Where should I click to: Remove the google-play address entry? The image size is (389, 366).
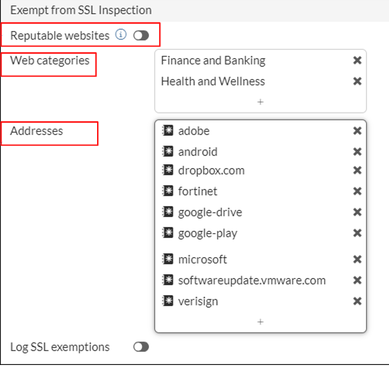tap(357, 233)
